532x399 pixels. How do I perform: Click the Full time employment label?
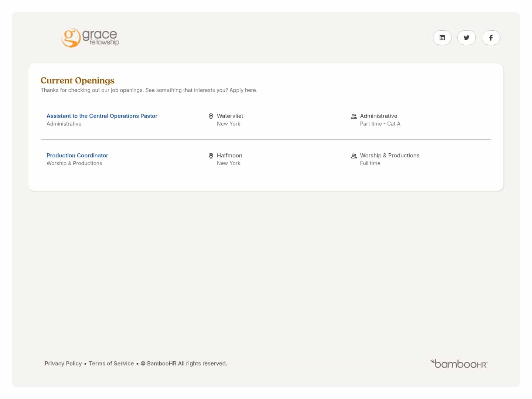coord(370,163)
